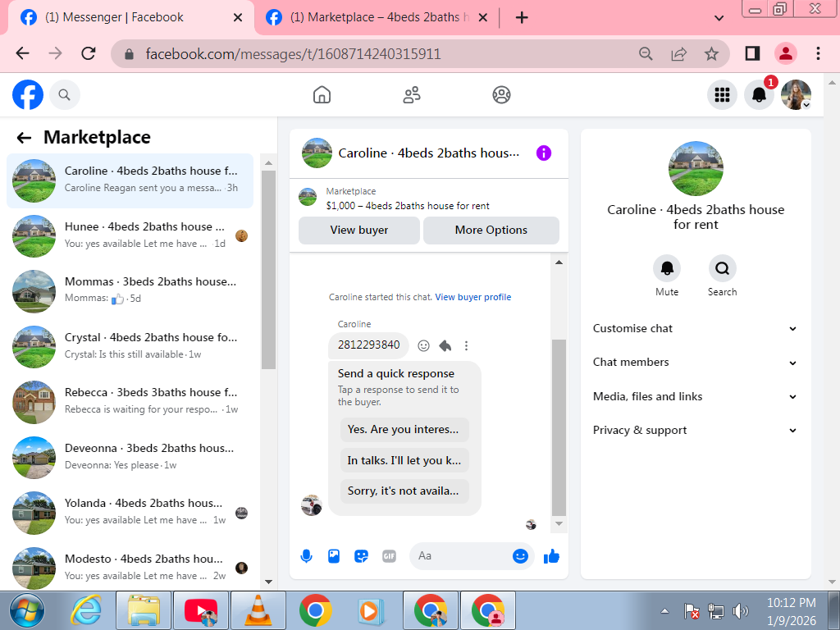Send quick response 'Sorry, it's not availa...'
This screenshot has height=630, width=840.
[x=404, y=491]
